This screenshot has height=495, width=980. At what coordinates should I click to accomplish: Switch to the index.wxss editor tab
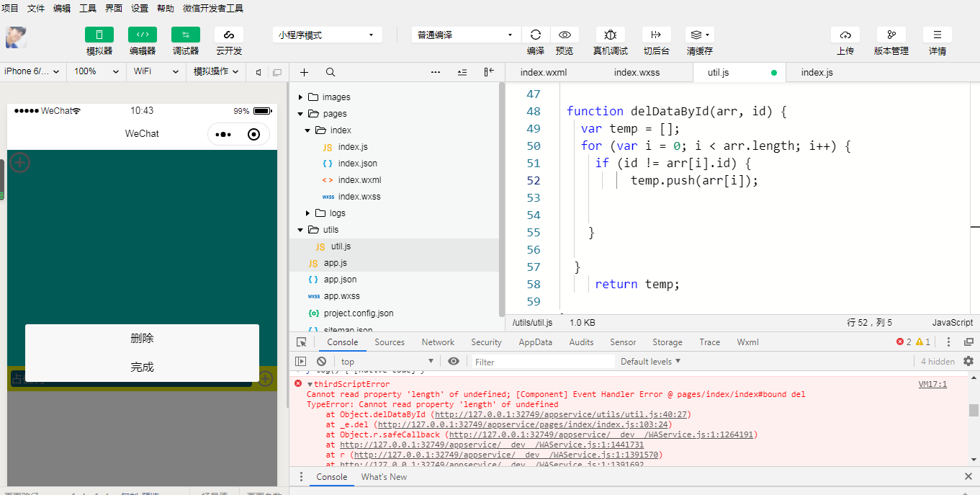point(637,72)
